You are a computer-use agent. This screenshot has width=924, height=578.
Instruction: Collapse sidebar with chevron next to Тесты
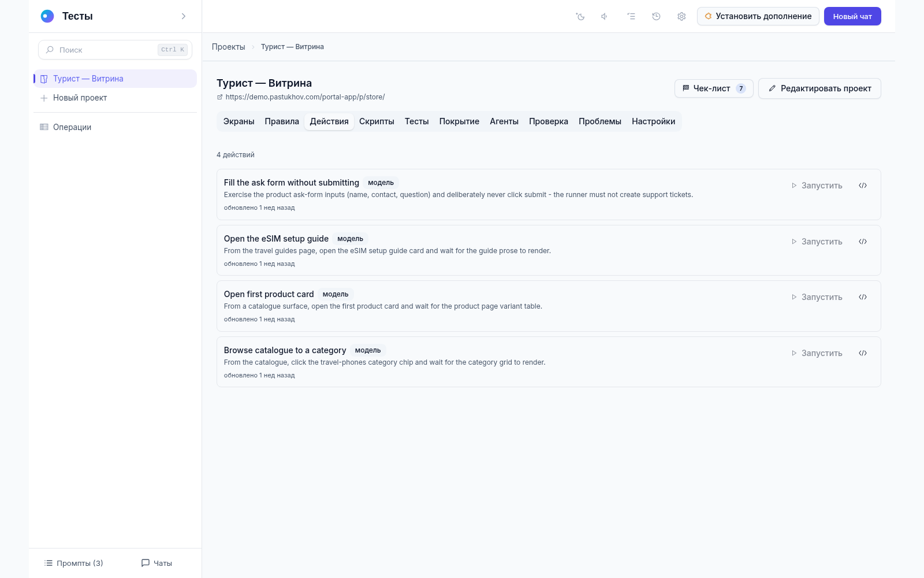[184, 16]
